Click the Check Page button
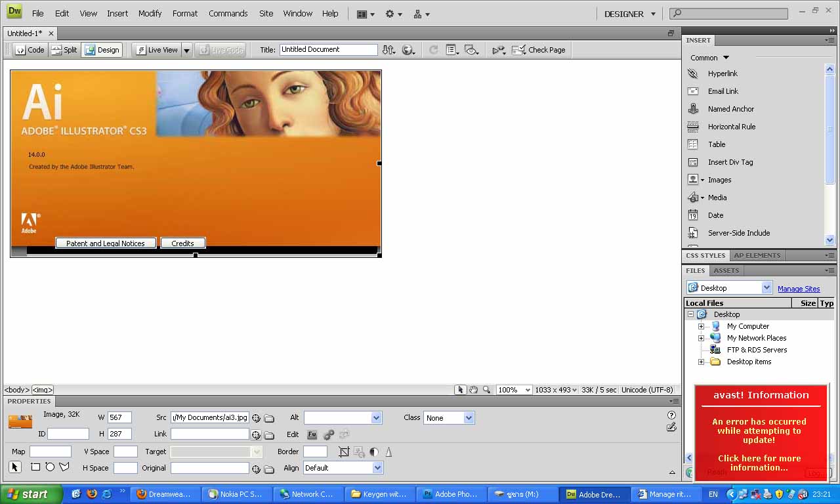The height and width of the screenshot is (504, 840). (x=539, y=50)
